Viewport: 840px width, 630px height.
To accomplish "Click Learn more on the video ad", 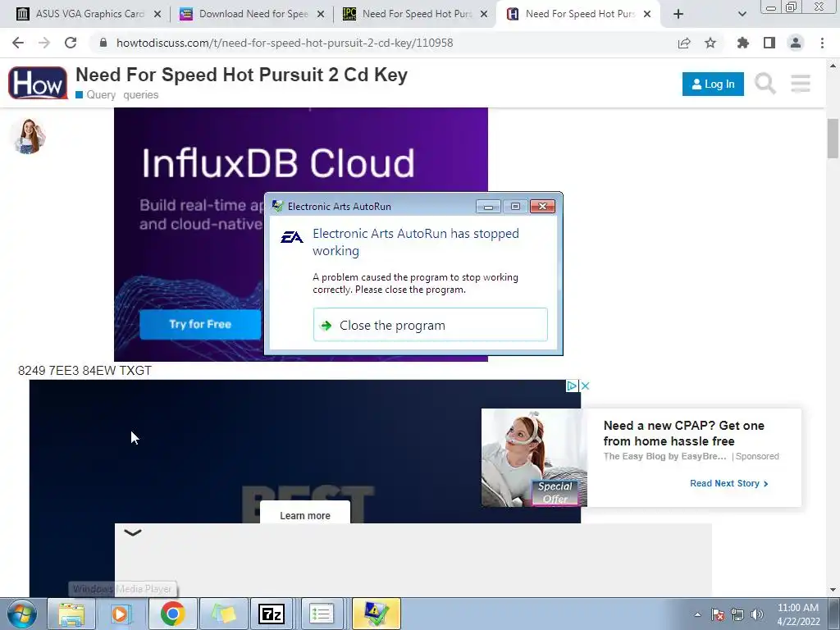I will [305, 515].
